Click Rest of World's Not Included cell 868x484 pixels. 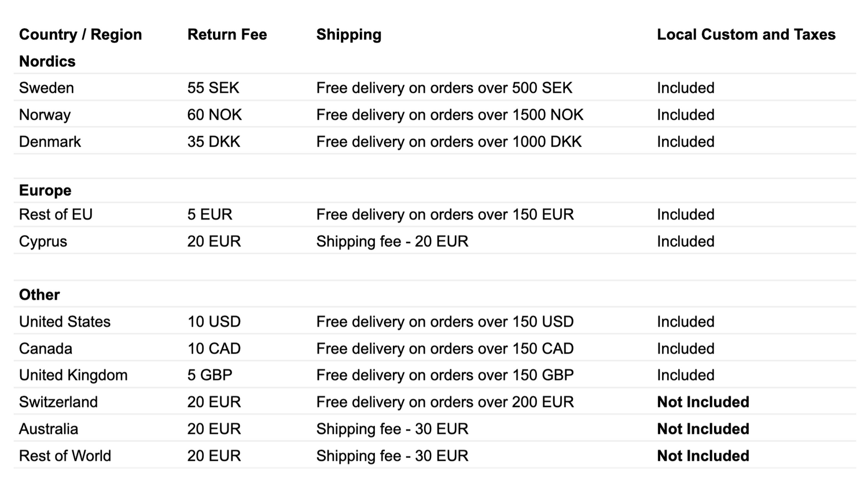pyautogui.click(x=703, y=456)
